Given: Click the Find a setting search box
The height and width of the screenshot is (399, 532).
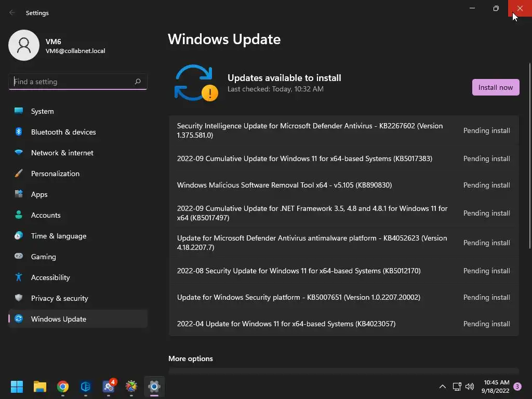Looking at the screenshot, I should [x=78, y=82].
